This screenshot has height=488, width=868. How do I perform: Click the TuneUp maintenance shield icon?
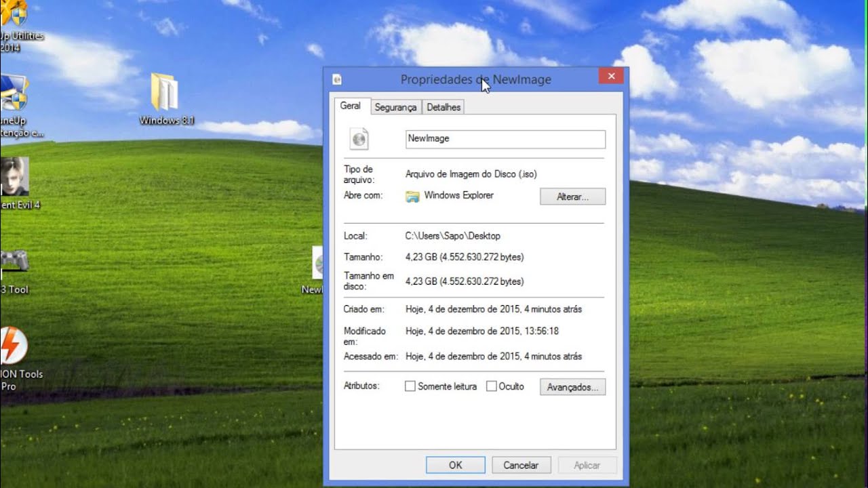(x=14, y=92)
